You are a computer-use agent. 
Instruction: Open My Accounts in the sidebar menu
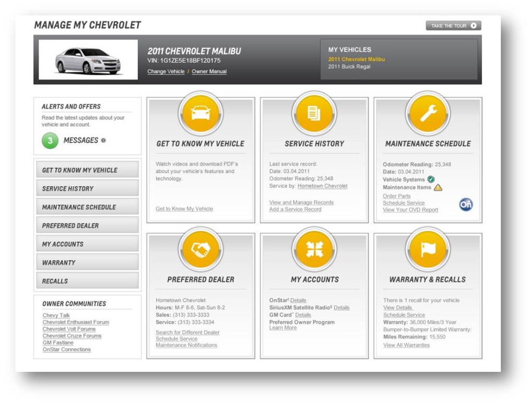pyautogui.click(x=87, y=244)
